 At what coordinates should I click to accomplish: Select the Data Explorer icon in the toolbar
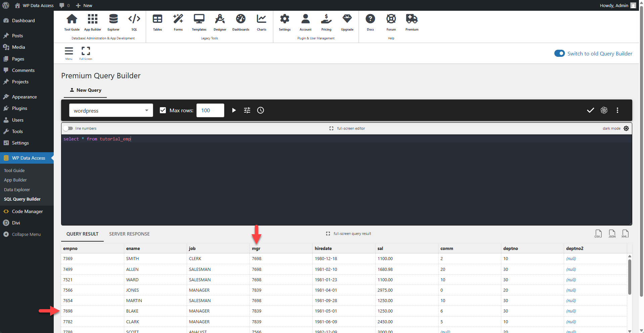click(x=113, y=22)
